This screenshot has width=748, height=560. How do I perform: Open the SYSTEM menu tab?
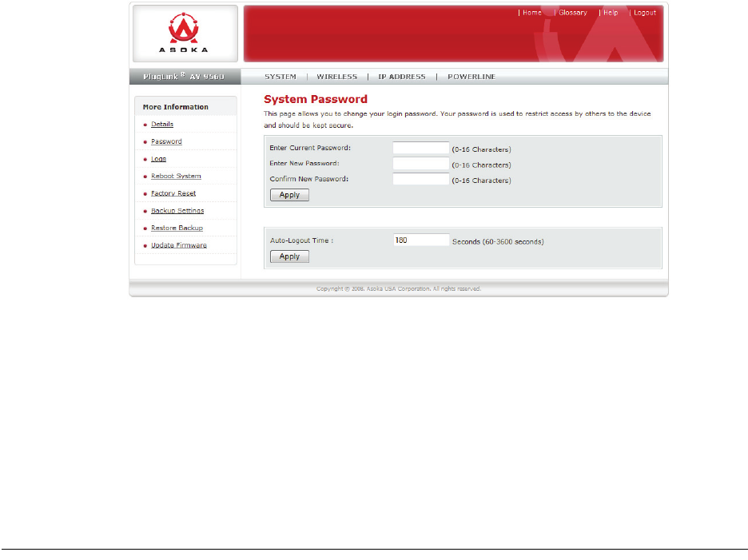point(280,77)
